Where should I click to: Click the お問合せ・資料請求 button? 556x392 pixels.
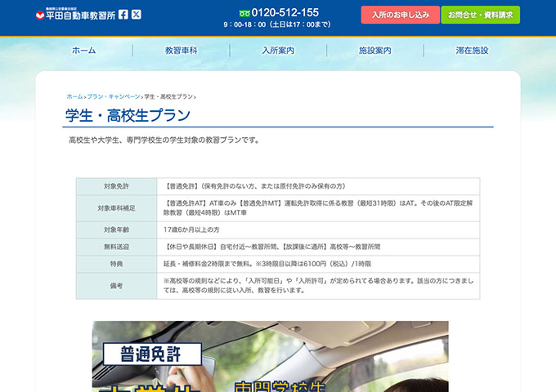click(x=481, y=15)
